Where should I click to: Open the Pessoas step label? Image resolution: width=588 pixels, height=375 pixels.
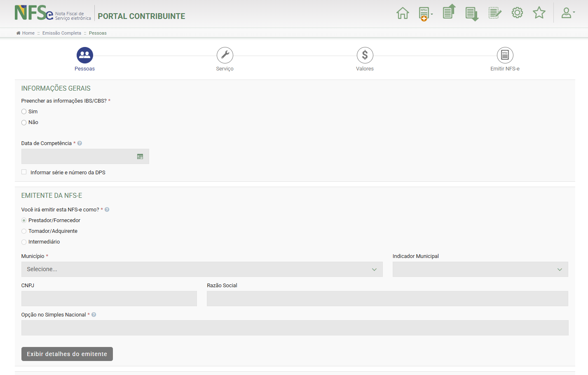[84, 69]
